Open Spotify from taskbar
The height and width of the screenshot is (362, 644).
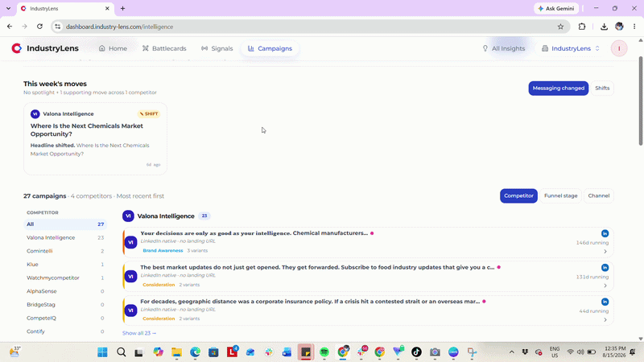click(324, 352)
